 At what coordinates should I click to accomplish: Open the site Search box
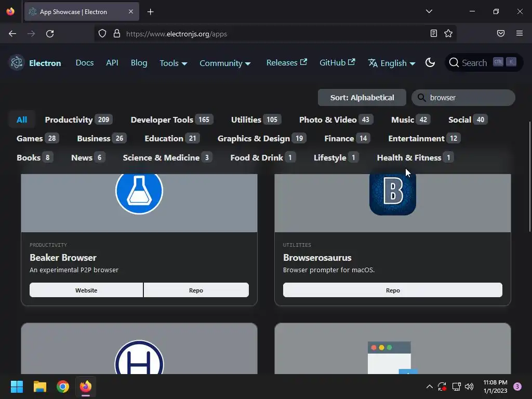tap(484, 63)
